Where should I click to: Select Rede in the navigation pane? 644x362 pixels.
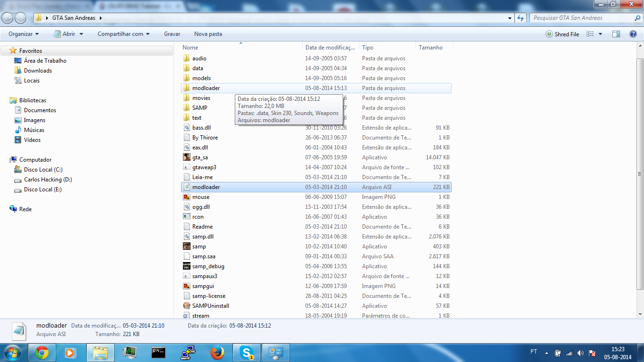pyautogui.click(x=25, y=209)
